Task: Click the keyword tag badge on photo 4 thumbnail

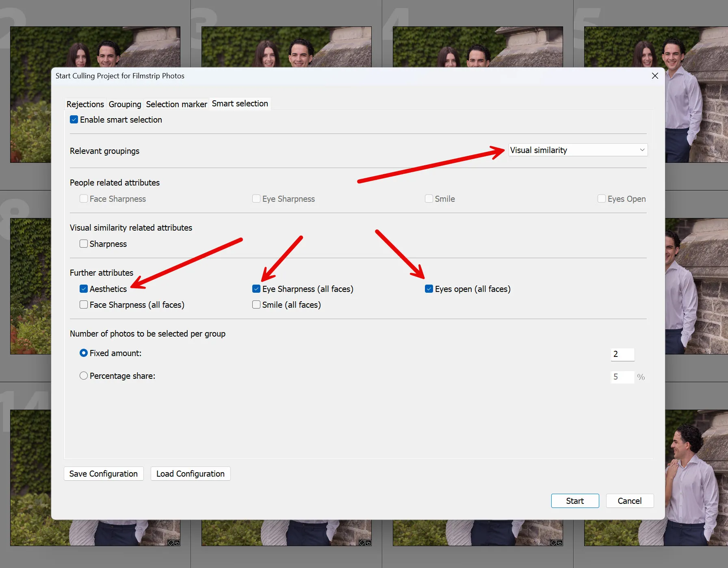Action: 553,542
